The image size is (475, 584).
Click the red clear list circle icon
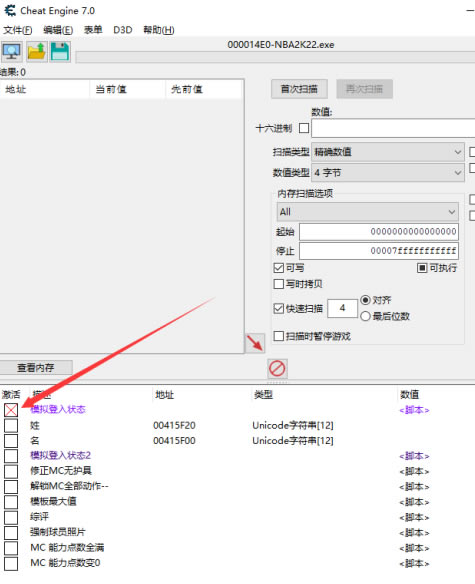coord(277,368)
